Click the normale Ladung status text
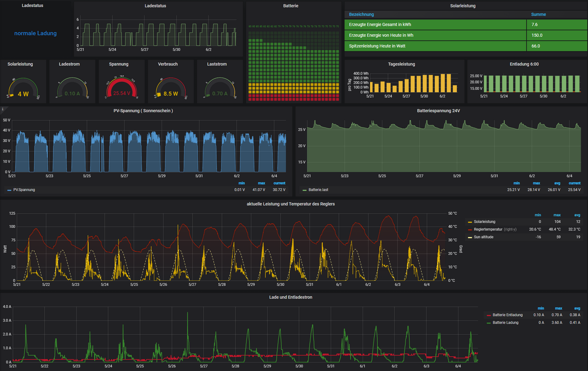 tap(35, 33)
